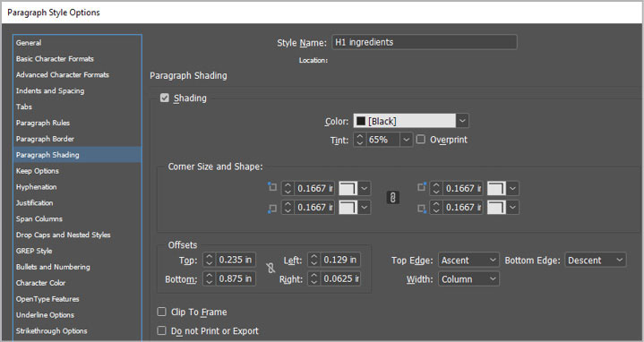Open the Bottom Edge Descent dropdown

coord(596,261)
